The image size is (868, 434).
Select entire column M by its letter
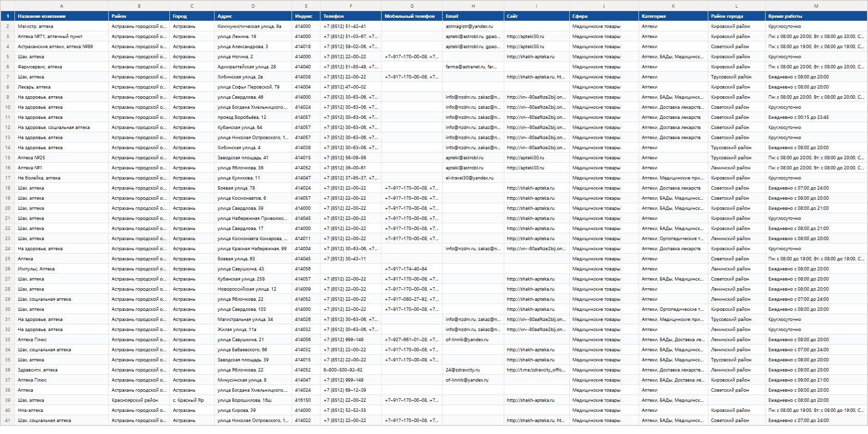pyautogui.click(x=817, y=6)
